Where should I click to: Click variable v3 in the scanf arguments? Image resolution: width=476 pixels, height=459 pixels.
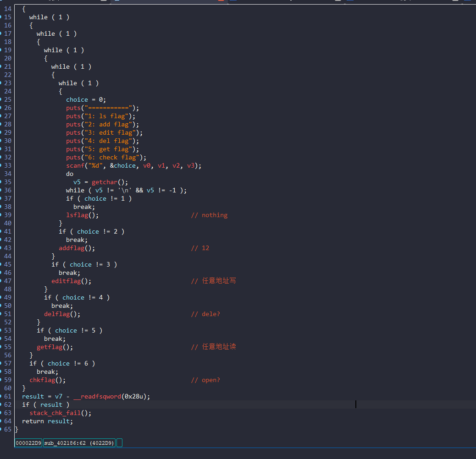tap(191, 165)
